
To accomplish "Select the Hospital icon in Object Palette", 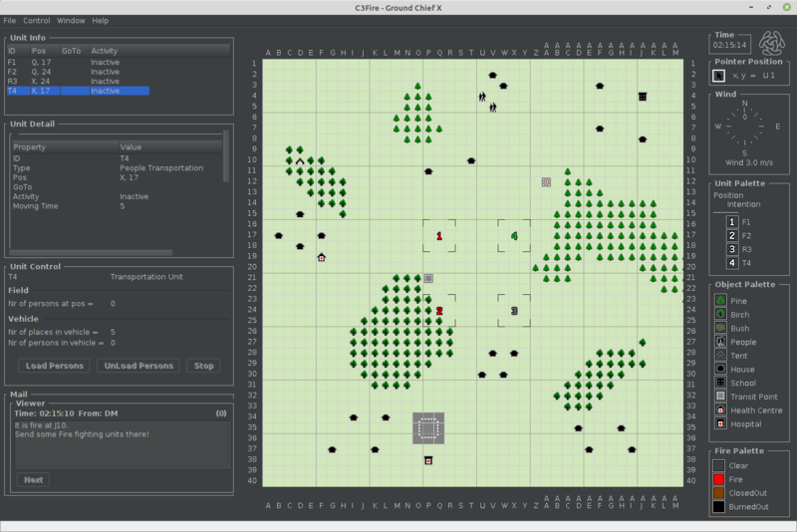I will (721, 423).
